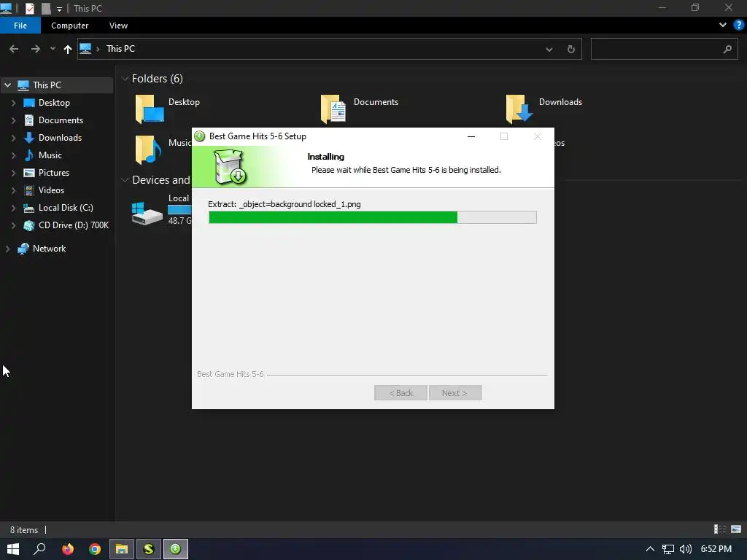The height and width of the screenshot is (560, 747).
Task: Select Desktop in navigation pane
Action: pos(54,103)
